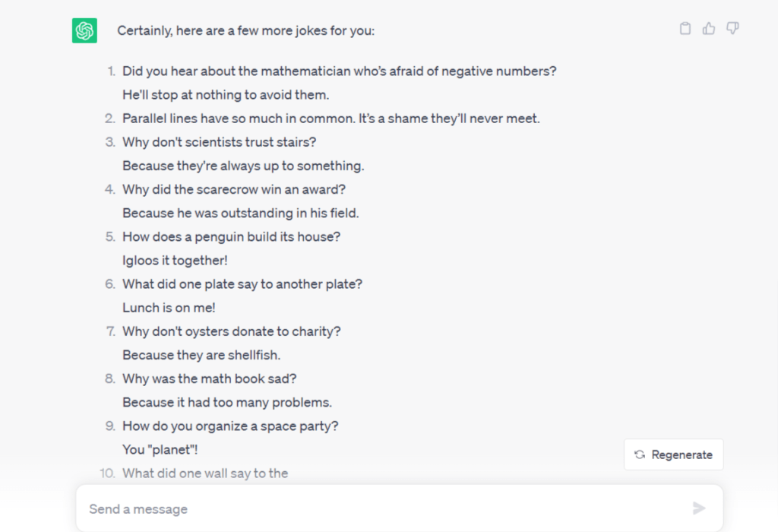Regenerate the response

coord(674,454)
